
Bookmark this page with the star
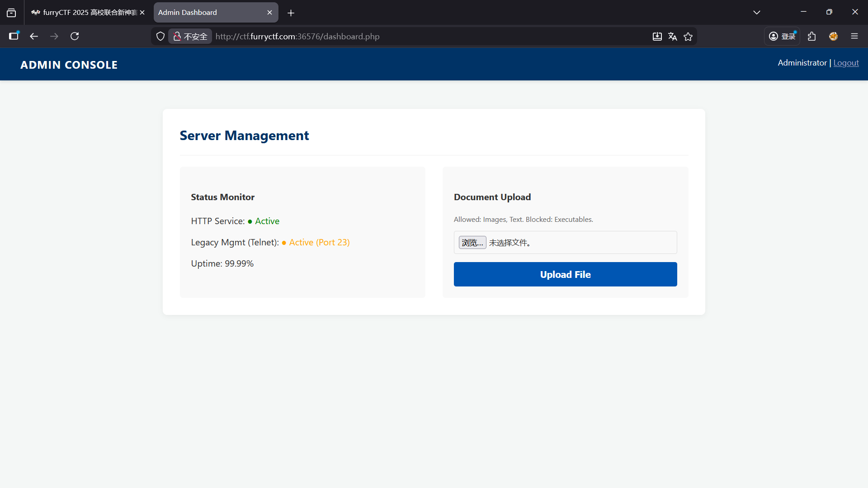click(688, 36)
